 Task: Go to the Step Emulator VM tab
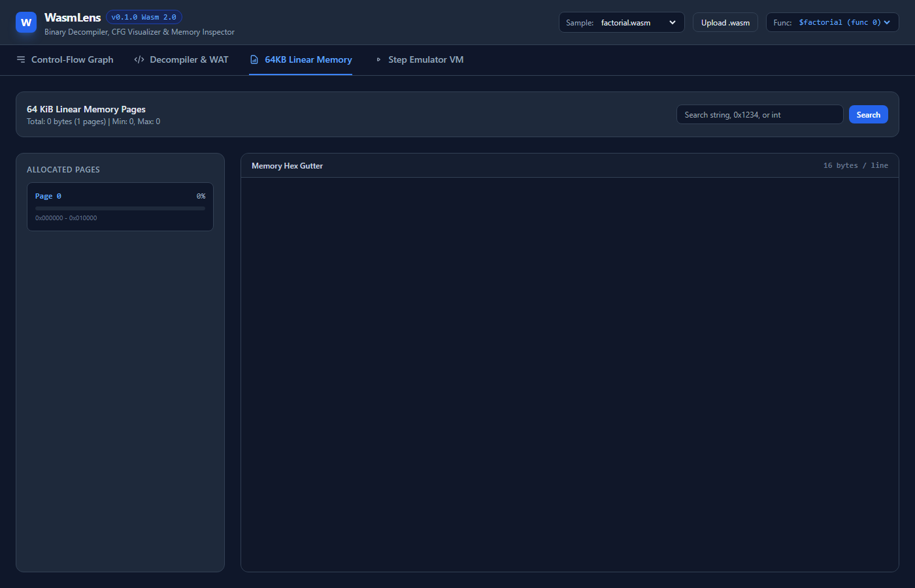(x=418, y=59)
